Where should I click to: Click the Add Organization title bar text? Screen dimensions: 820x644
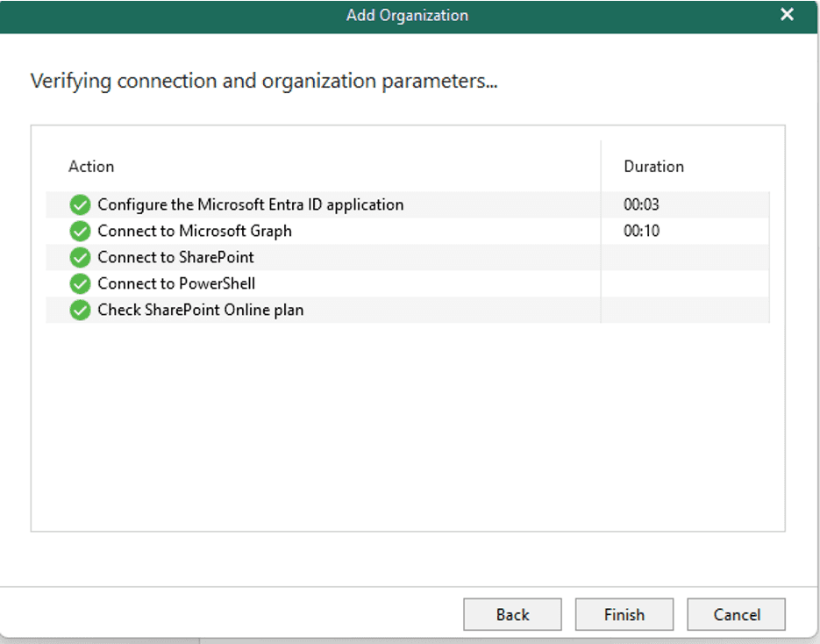click(407, 15)
